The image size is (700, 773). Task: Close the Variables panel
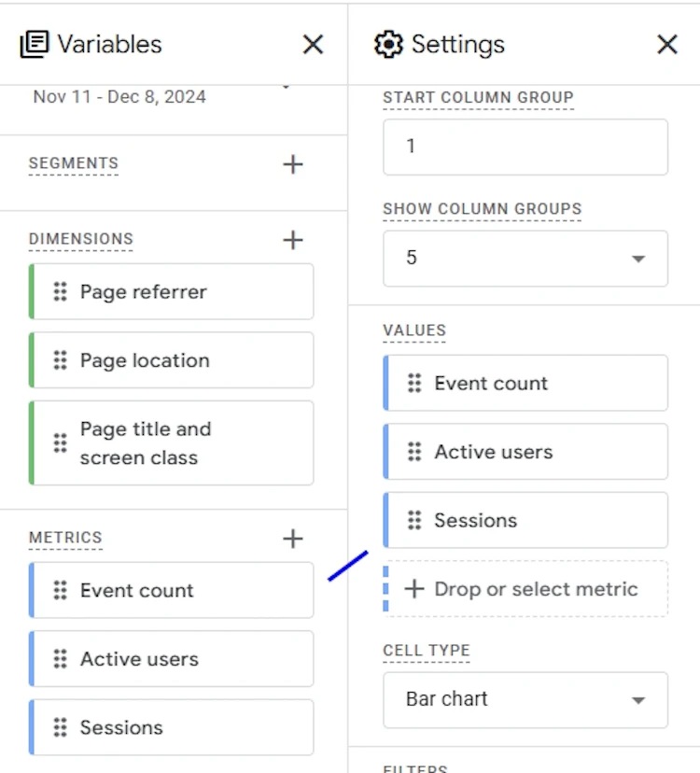(313, 45)
